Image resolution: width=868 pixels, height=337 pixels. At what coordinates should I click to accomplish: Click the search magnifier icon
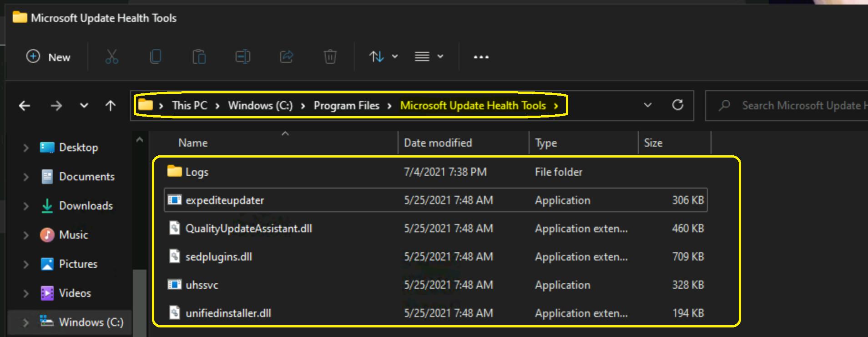(x=724, y=106)
